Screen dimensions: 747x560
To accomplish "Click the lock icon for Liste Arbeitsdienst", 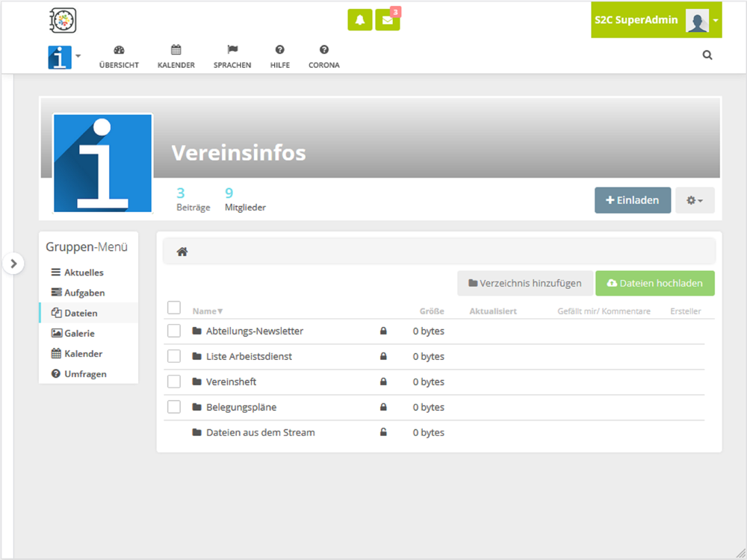I will 383,356.
